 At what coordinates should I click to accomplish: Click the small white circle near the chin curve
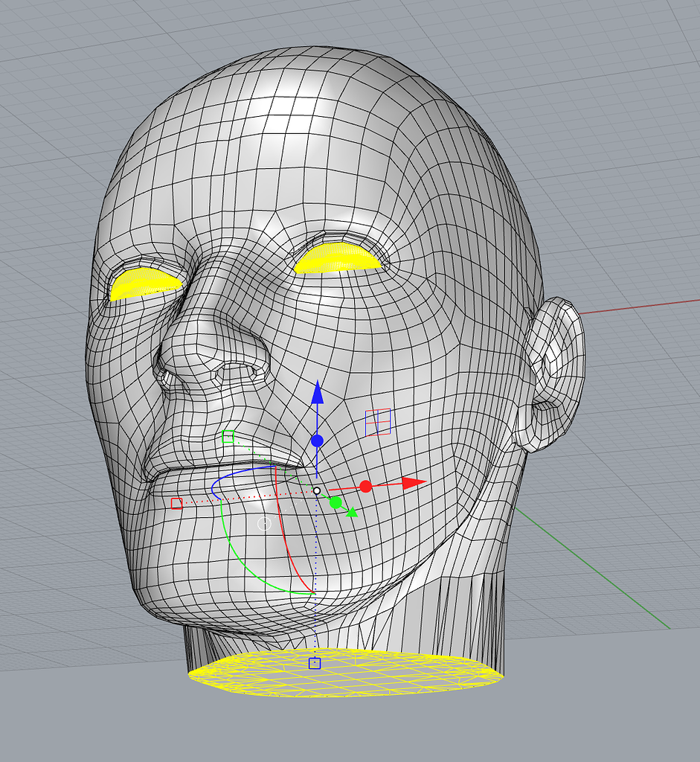(x=266, y=525)
